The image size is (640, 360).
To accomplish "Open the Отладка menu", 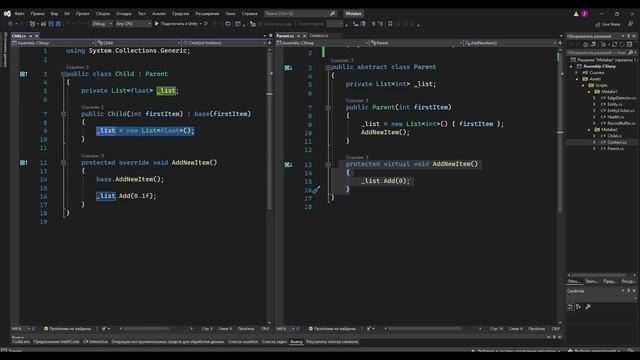I will tap(124, 13).
